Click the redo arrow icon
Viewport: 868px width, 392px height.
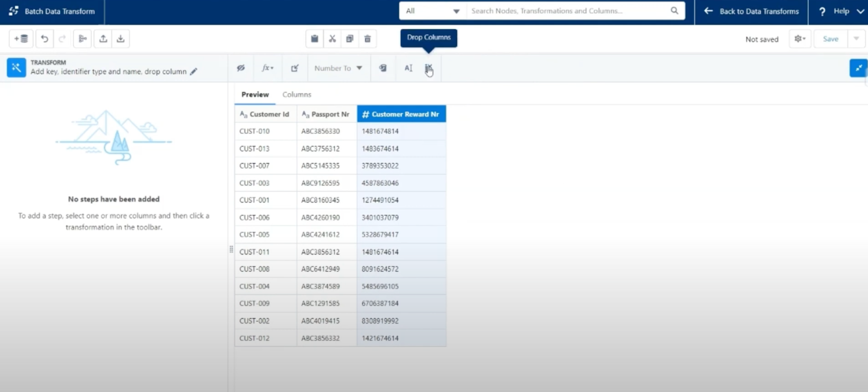(62, 38)
